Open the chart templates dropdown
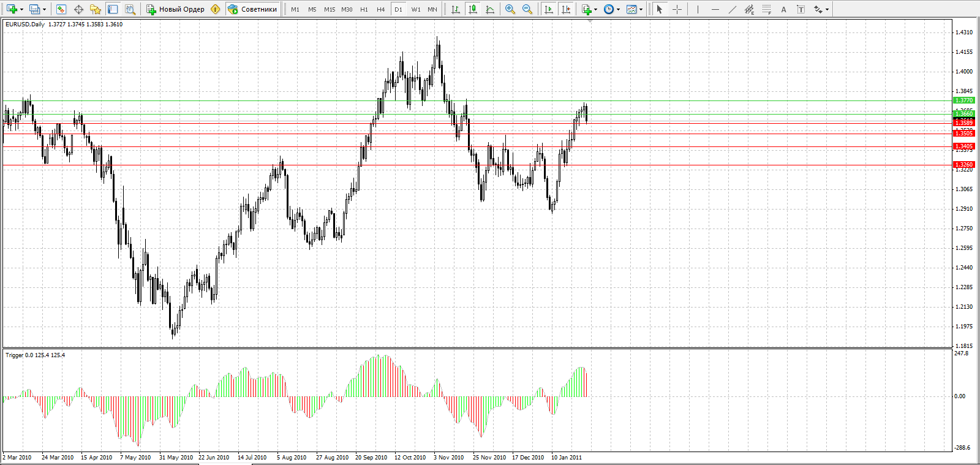Image resolution: width=980 pixels, height=465 pixels. (641, 9)
